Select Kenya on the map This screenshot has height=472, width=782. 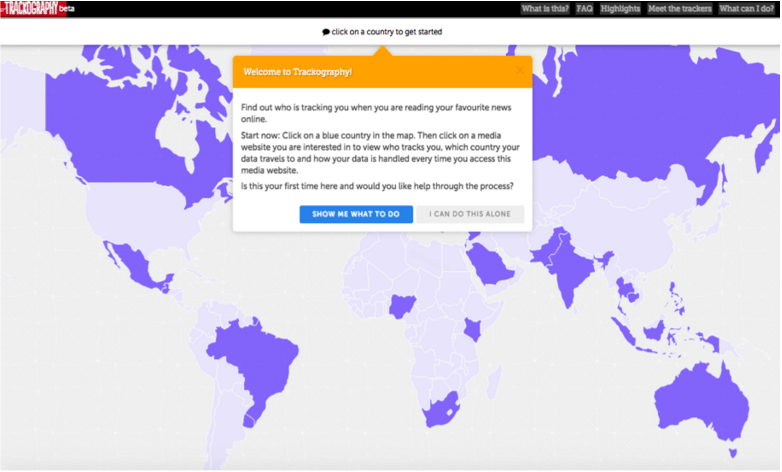pos(472,329)
